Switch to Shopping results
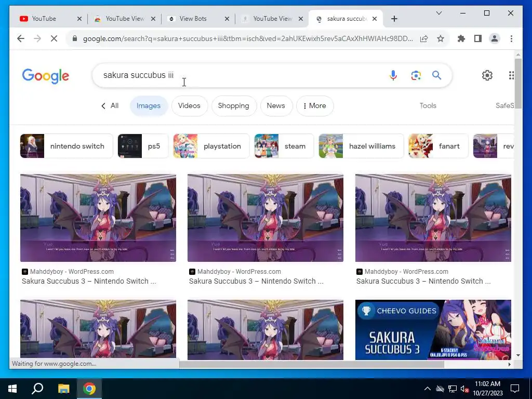The height and width of the screenshot is (399, 532). (234, 106)
